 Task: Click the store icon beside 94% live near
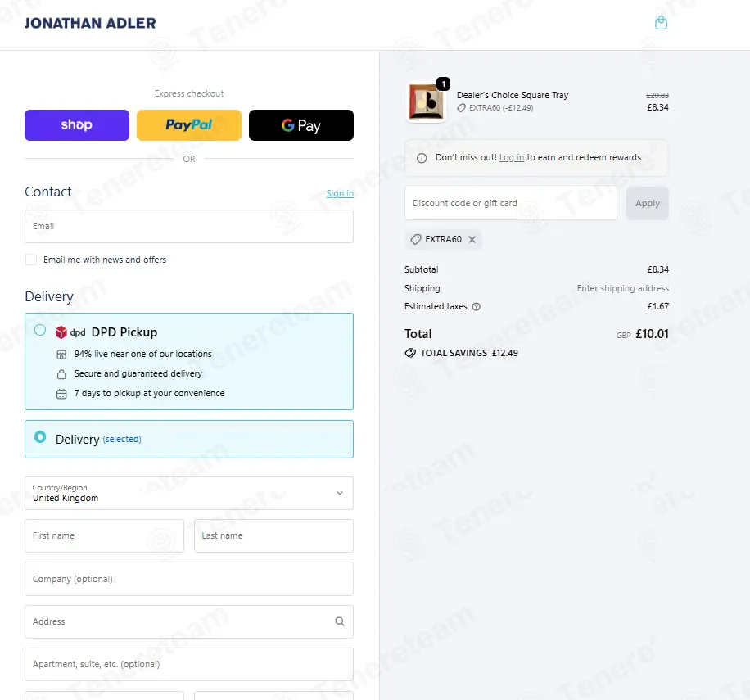[x=61, y=355]
